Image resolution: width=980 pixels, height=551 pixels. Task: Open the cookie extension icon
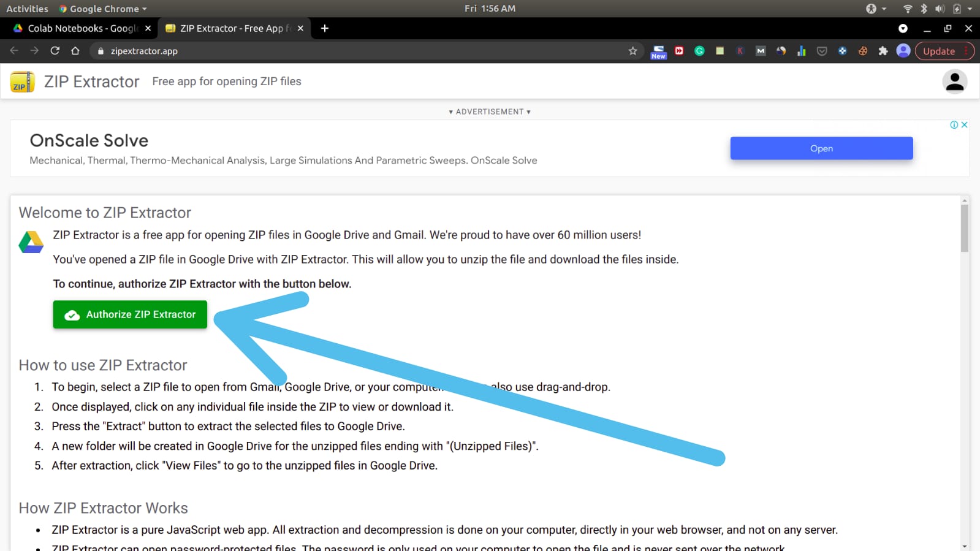(863, 51)
